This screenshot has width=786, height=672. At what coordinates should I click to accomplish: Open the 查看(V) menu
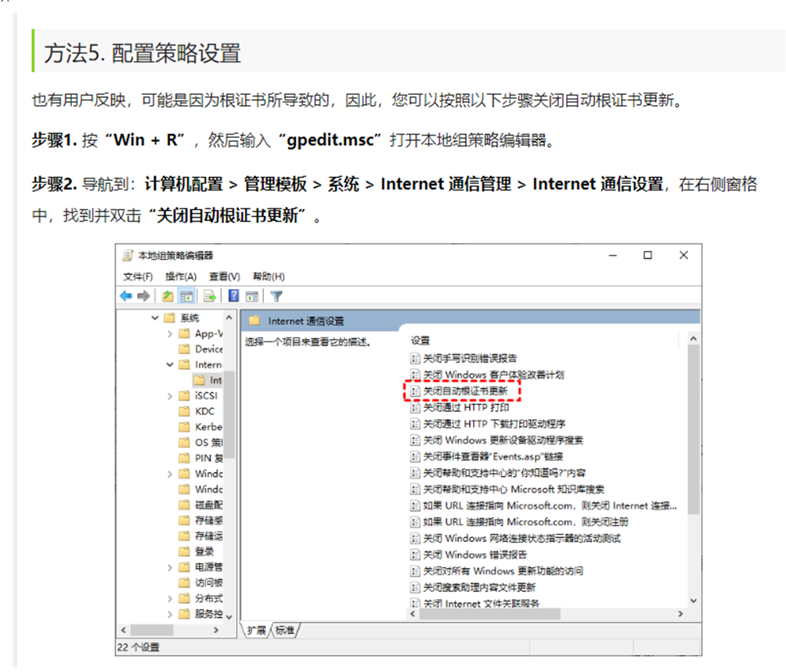click(x=225, y=276)
